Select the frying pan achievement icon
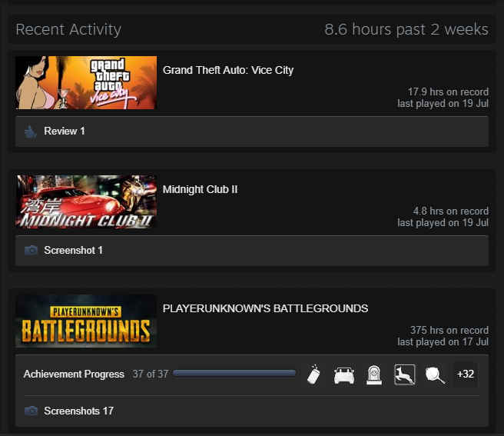This screenshot has width=504, height=436. pyautogui.click(x=435, y=374)
